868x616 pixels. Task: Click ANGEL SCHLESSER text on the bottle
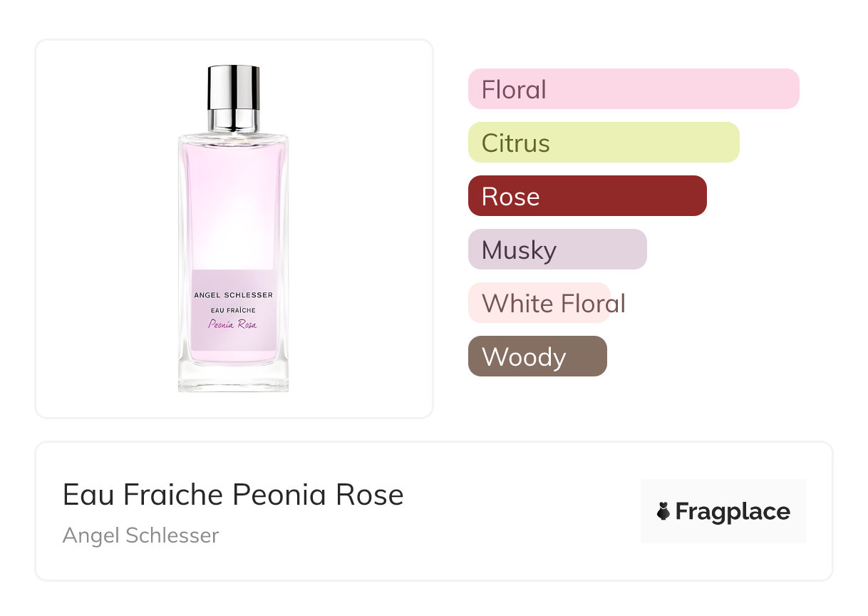tap(233, 295)
